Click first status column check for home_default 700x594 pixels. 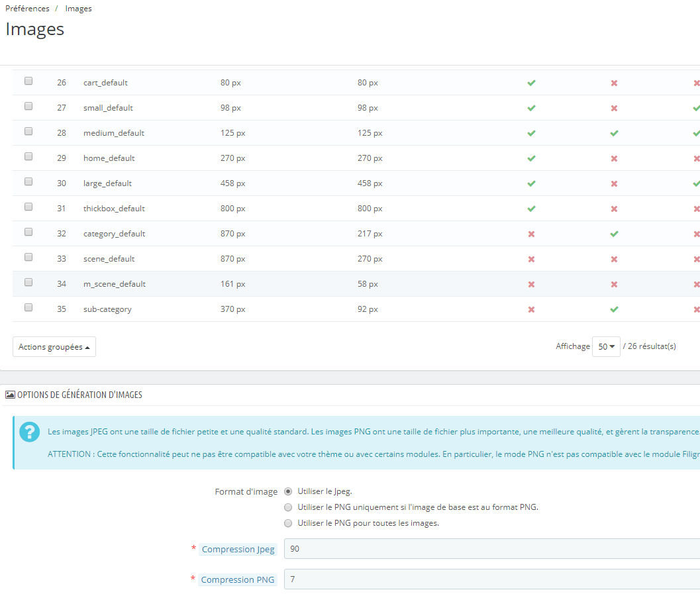pyautogui.click(x=531, y=158)
